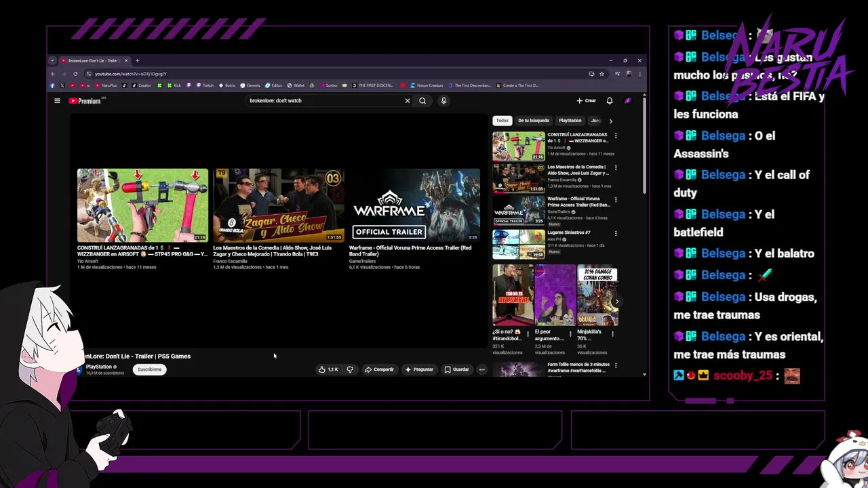Open more actions menu below video
The image size is (868, 488).
pyautogui.click(x=481, y=369)
